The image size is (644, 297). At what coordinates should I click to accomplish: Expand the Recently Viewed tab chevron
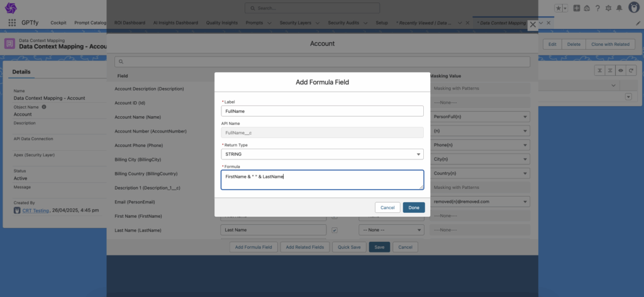(x=460, y=23)
